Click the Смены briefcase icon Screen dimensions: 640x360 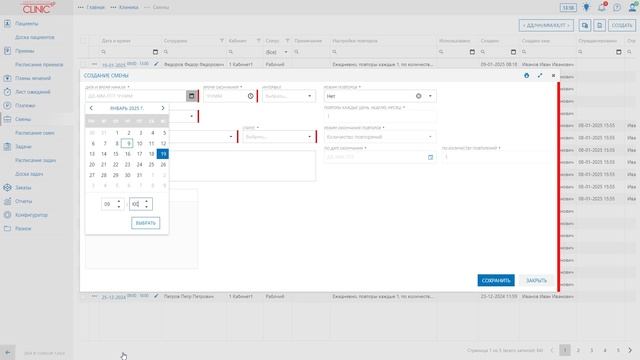coord(7,119)
